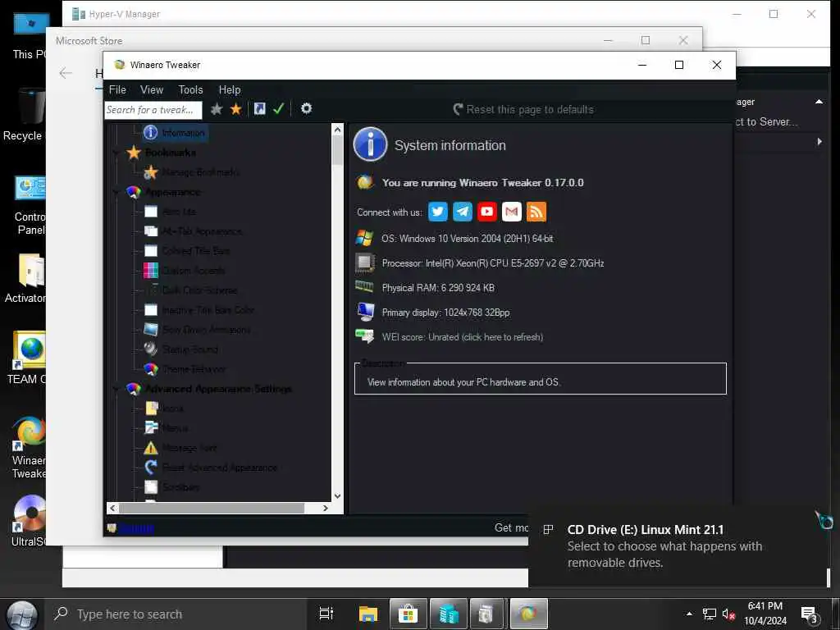
Task: Click the Windows OS logo icon
Action: (364, 238)
